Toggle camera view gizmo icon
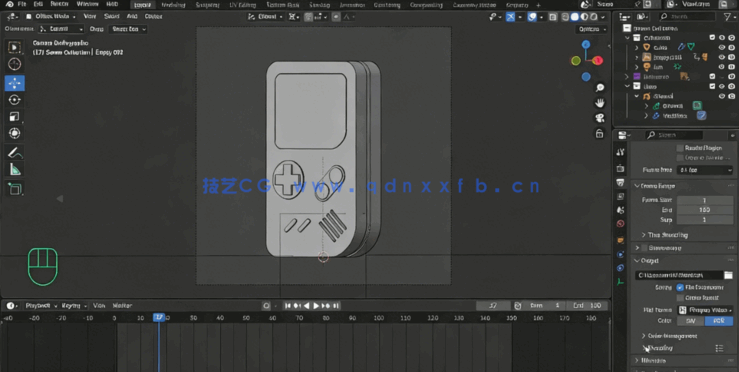Screen dimensions: 739x372 (599, 118)
